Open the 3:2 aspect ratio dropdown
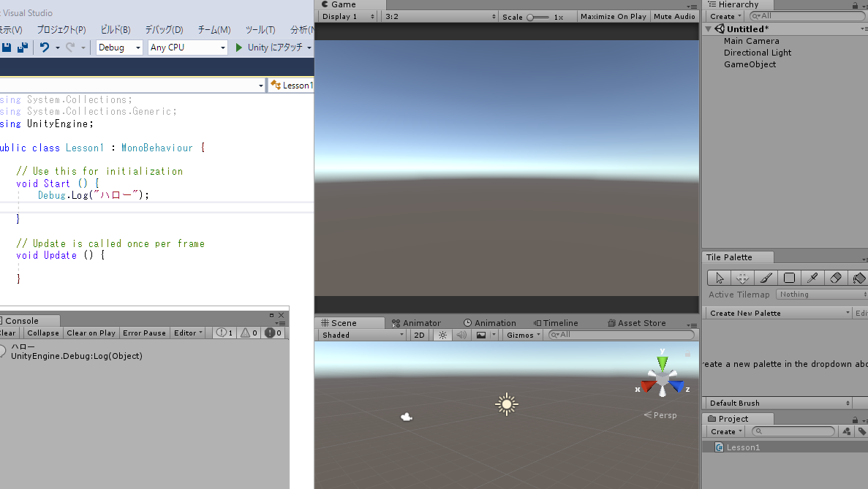The image size is (868, 489). [x=441, y=17]
